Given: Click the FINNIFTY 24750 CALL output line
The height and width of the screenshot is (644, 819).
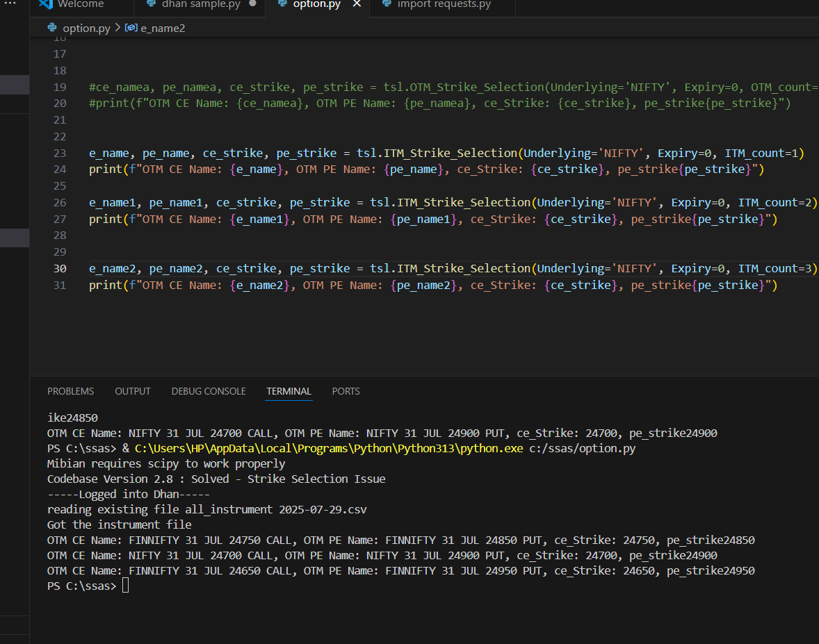Looking at the screenshot, I should pyautogui.click(x=400, y=540).
